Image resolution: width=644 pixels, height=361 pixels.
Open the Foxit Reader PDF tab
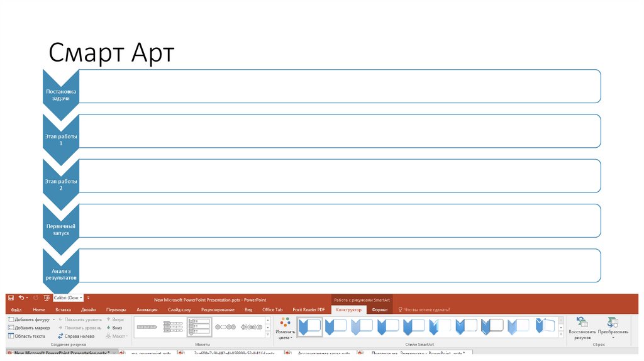pyautogui.click(x=309, y=309)
